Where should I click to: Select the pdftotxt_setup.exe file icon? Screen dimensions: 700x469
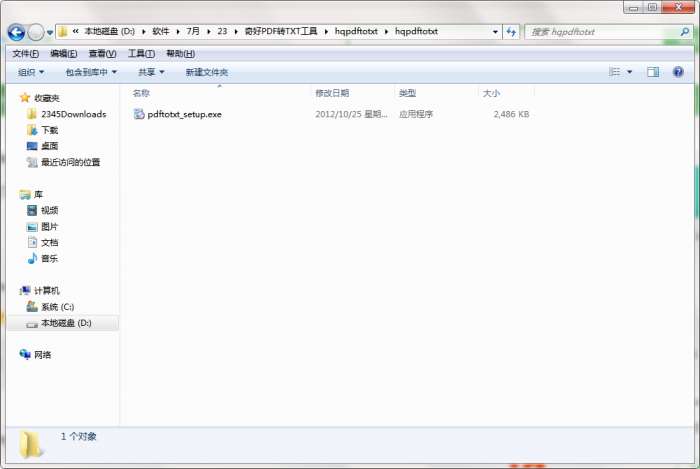coord(139,114)
